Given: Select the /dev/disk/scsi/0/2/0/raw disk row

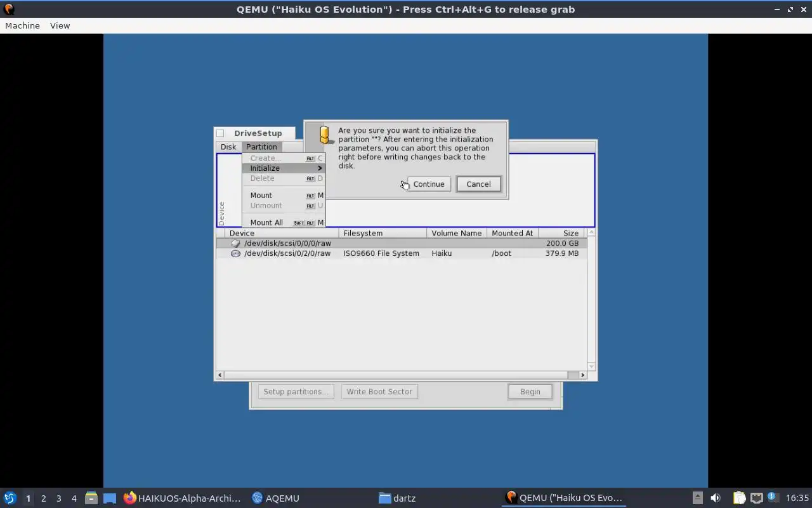Looking at the screenshot, I should [401, 253].
